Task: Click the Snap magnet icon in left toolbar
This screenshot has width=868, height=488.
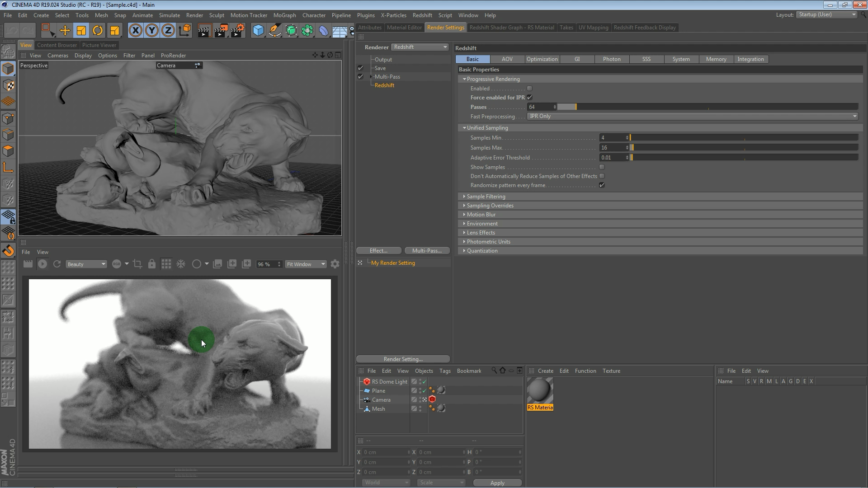Action: coord(8,251)
